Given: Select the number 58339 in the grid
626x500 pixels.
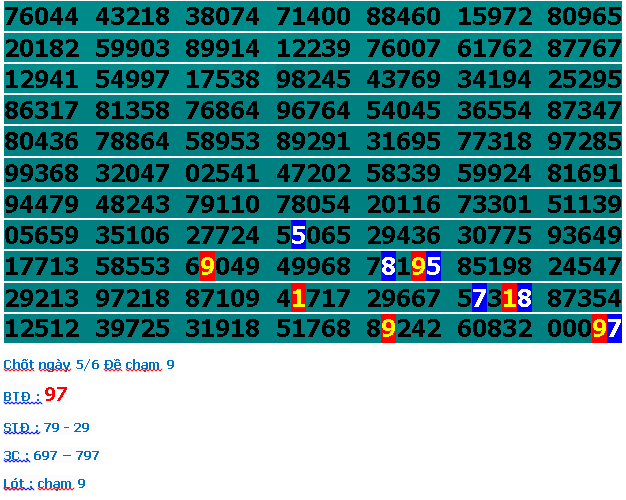Looking at the screenshot, I should pos(403,173).
